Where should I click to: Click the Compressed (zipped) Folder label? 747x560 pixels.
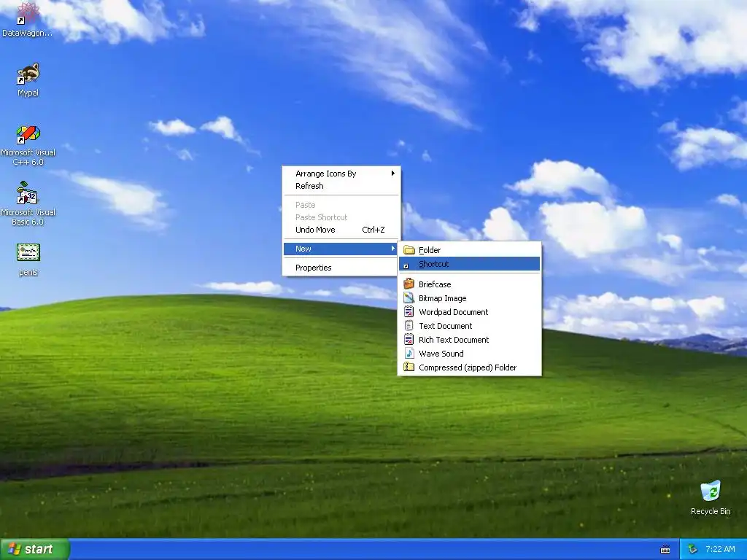click(x=468, y=367)
